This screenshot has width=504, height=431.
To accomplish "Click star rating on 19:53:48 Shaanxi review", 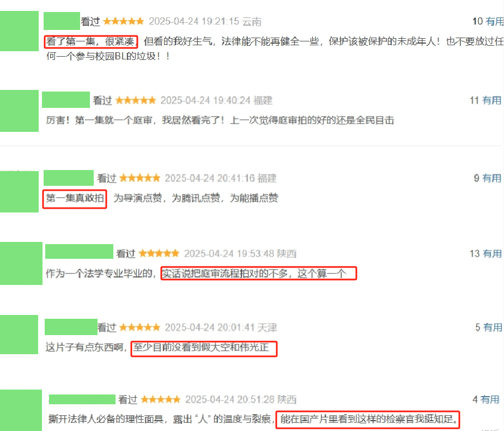I will (159, 253).
